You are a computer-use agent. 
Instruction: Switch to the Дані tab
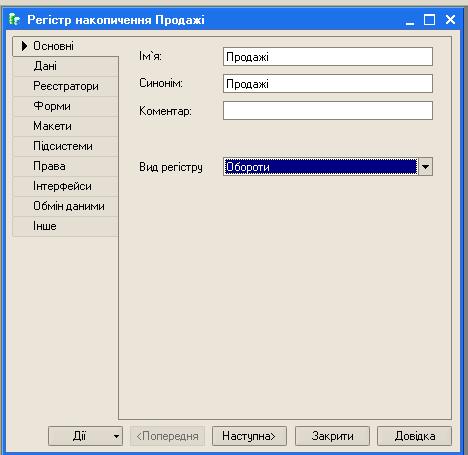(65, 66)
